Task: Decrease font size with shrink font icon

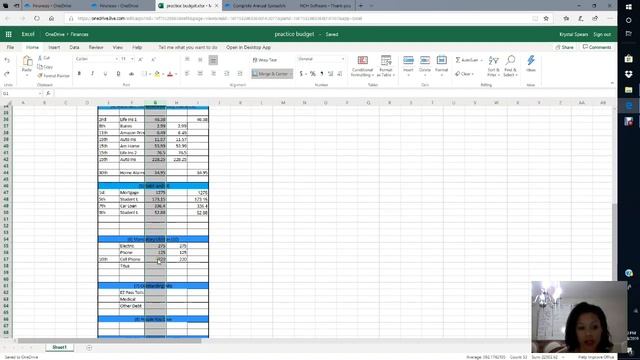Action: [153, 60]
